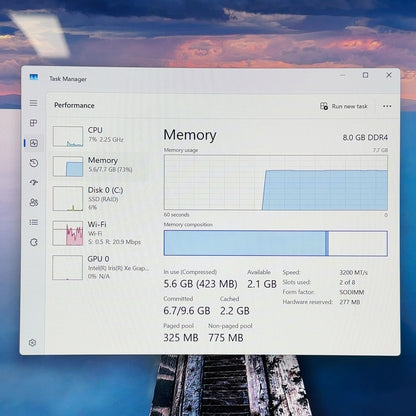Select the Performance page icon
The width and height of the screenshot is (416, 416).
[34, 143]
